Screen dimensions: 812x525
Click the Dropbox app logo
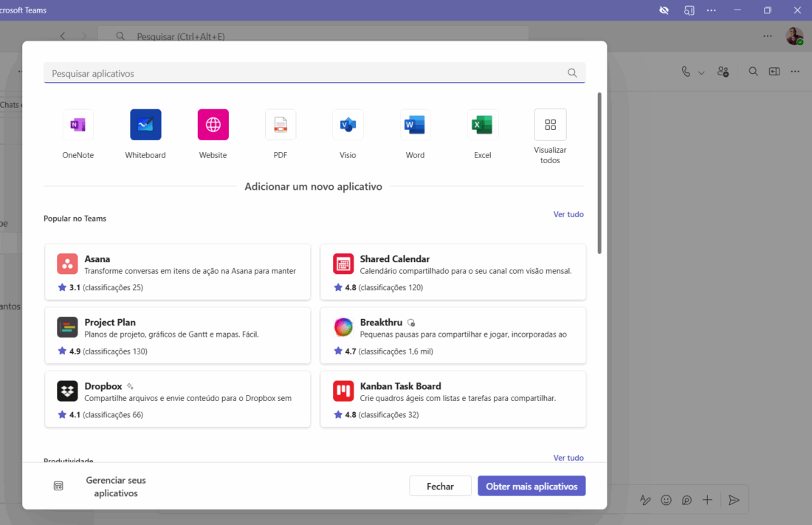pyautogui.click(x=67, y=391)
